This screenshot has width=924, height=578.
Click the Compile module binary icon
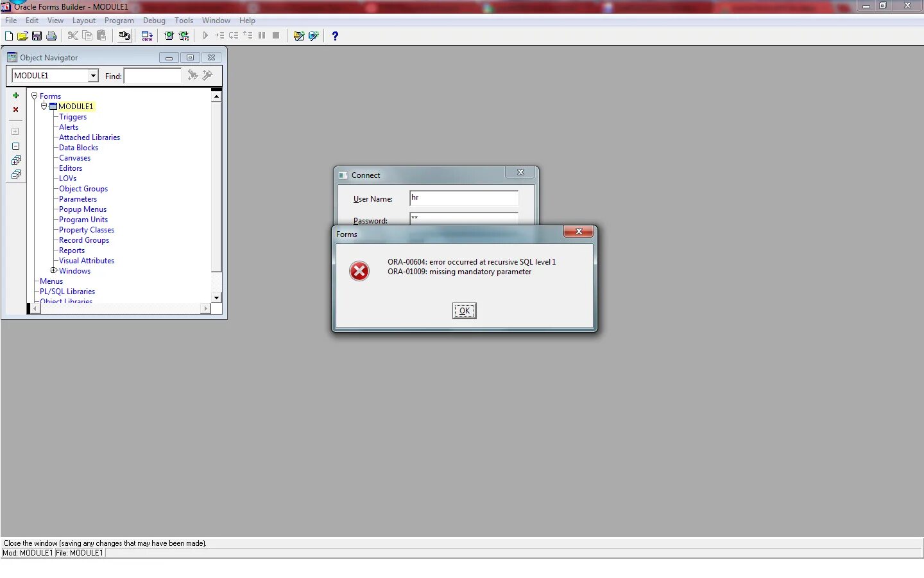tap(147, 36)
